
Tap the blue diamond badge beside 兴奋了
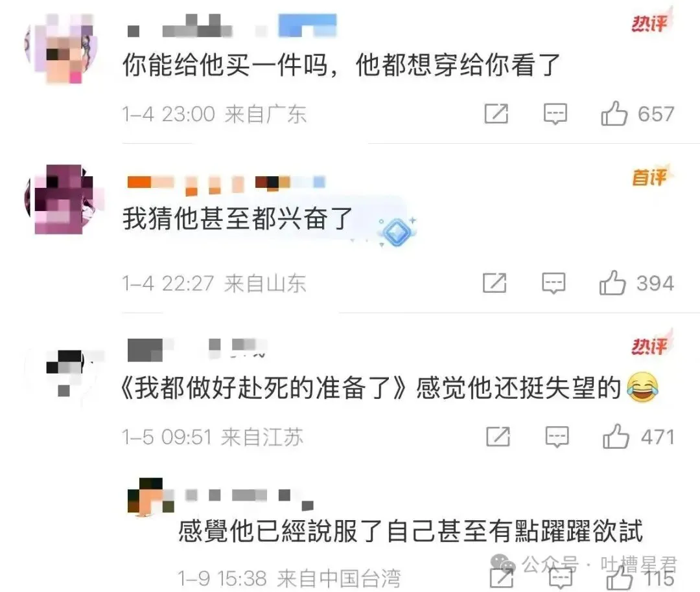click(x=396, y=231)
